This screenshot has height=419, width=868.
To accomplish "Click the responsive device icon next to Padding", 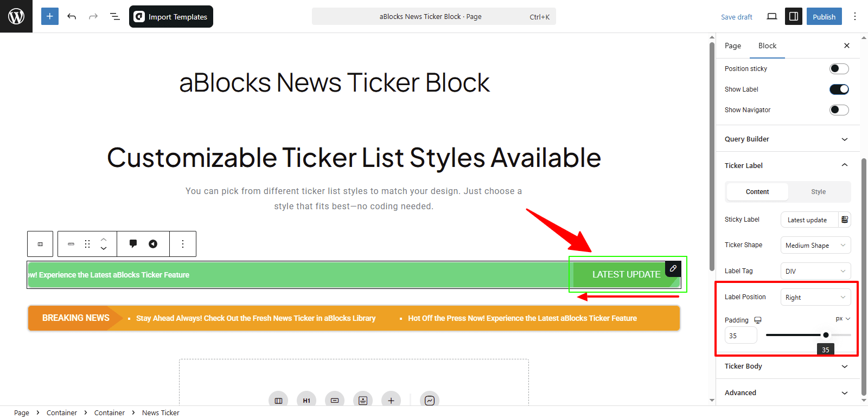I will point(758,320).
